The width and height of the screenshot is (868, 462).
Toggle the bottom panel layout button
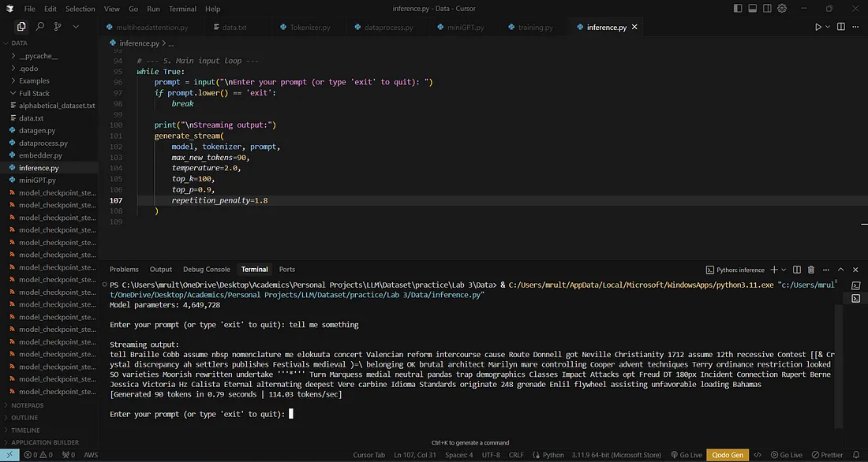(x=752, y=9)
